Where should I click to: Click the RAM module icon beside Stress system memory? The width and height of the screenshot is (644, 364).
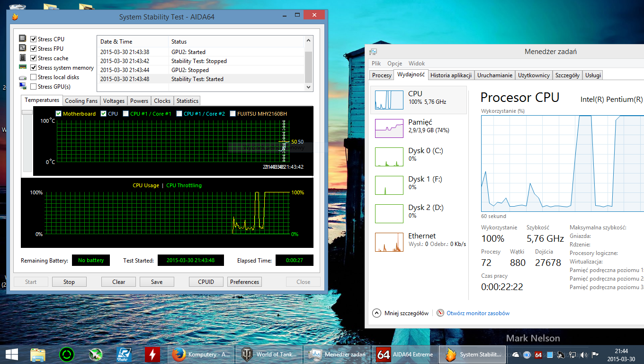(23, 68)
